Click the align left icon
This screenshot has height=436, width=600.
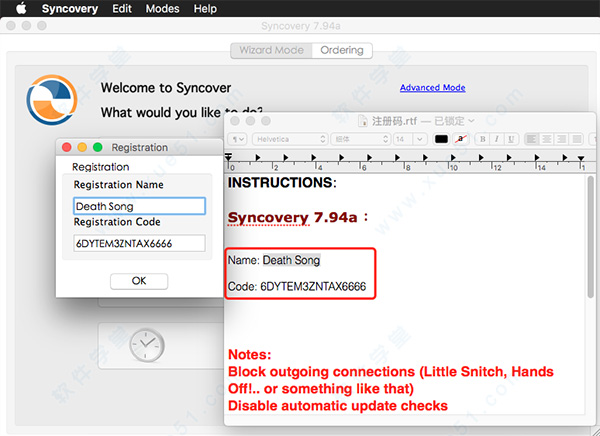pyautogui.click(x=533, y=139)
